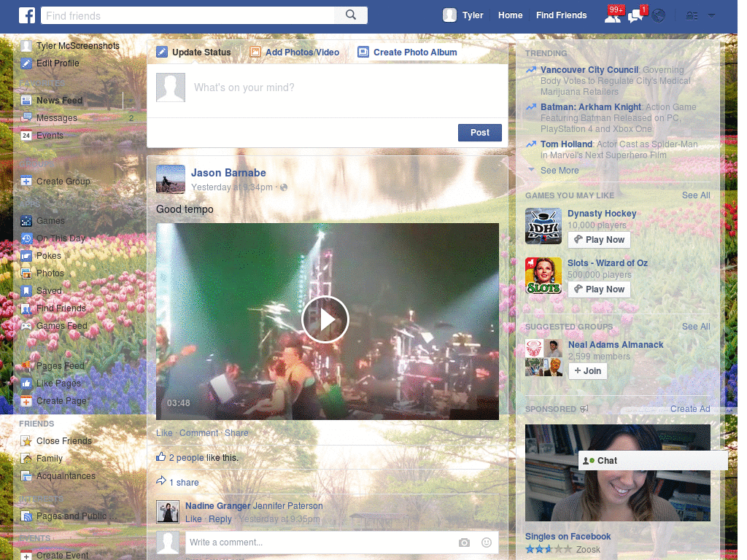Image resolution: width=747 pixels, height=560 pixels.
Task: View the 2 people who like this
Action: click(x=186, y=458)
